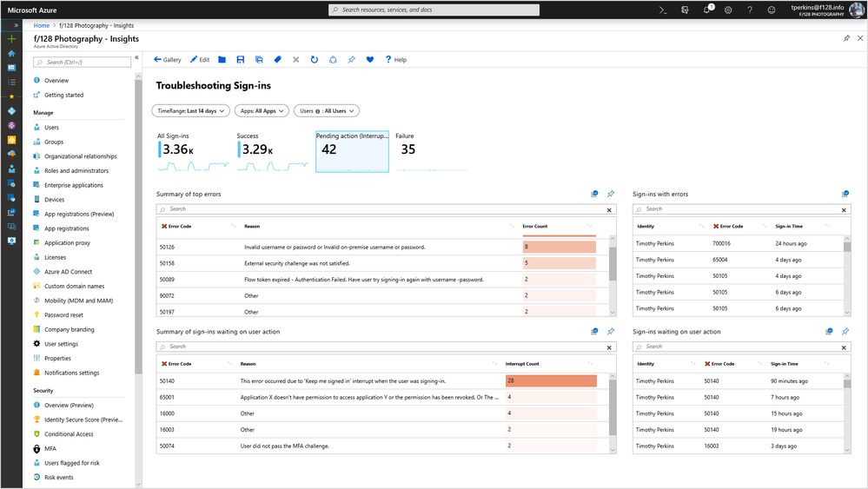
Task: Click the Help button in workbook toolbar
Action: pyautogui.click(x=396, y=60)
